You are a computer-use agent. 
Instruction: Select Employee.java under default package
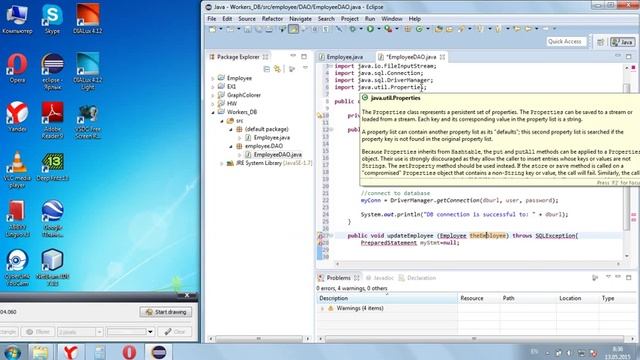tap(271, 138)
